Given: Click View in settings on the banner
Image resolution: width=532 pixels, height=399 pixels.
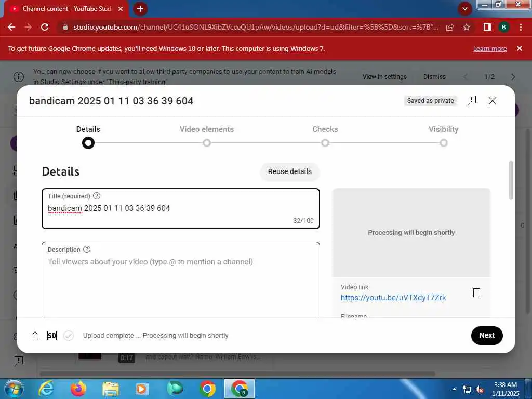Looking at the screenshot, I should point(384,77).
